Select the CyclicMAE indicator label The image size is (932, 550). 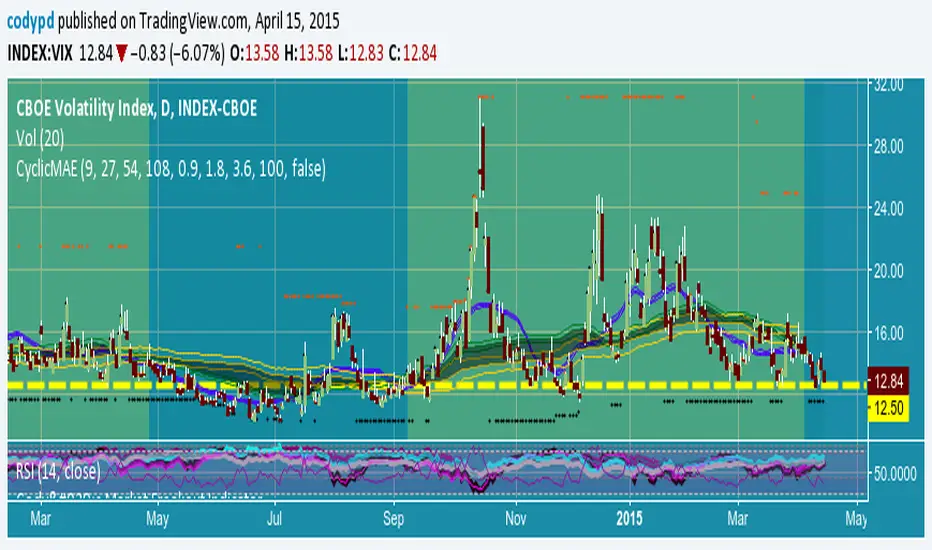(x=171, y=169)
